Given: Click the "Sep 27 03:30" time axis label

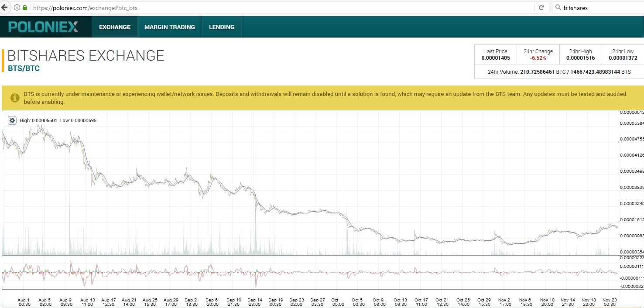Looking at the screenshot, I should pyautogui.click(x=317, y=302).
